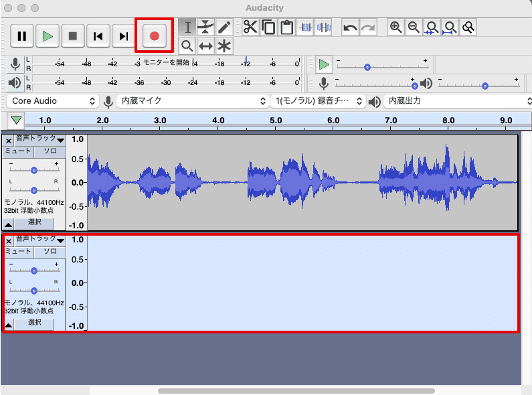
Task: Undo the last action
Action: (350, 27)
